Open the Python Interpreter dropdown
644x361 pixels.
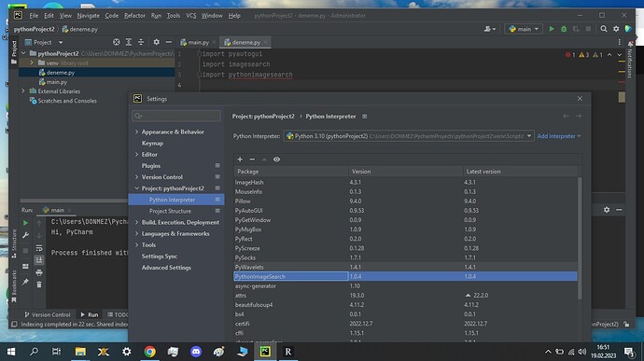[409, 136]
